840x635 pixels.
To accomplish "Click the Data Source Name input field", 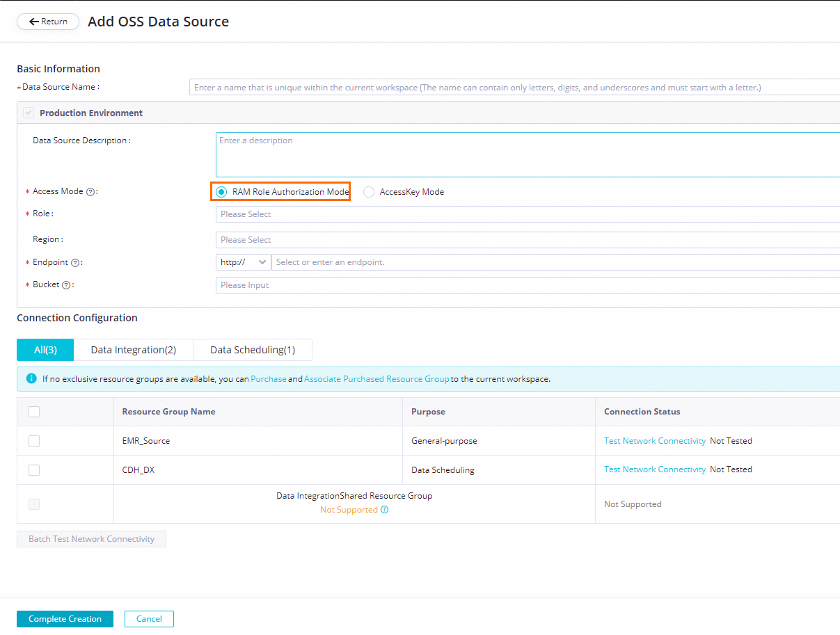I will (x=514, y=88).
